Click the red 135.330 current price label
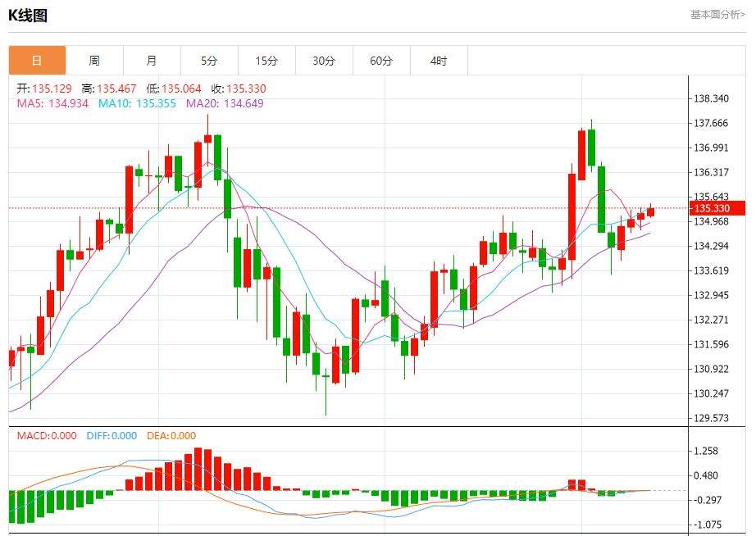756x536 pixels. click(x=717, y=208)
